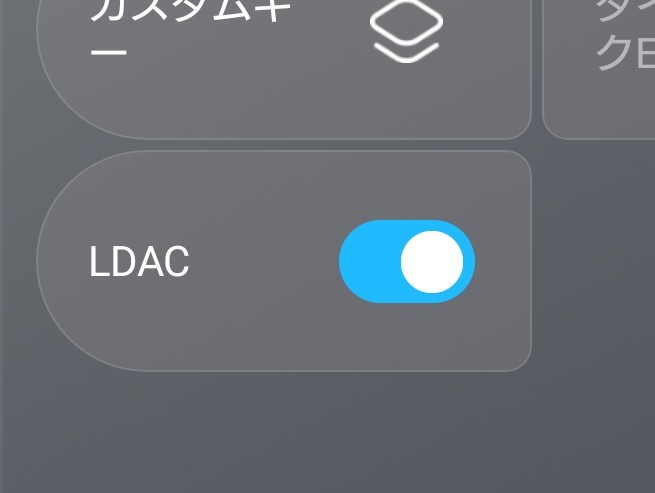Tap the dash under カスタムキ text
655x493 pixels.
point(108,53)
